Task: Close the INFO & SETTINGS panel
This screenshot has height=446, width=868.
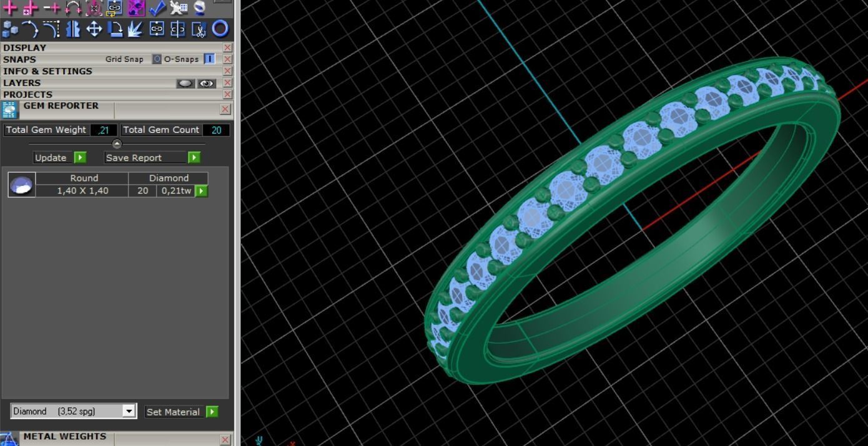Action: coord(227,71)
